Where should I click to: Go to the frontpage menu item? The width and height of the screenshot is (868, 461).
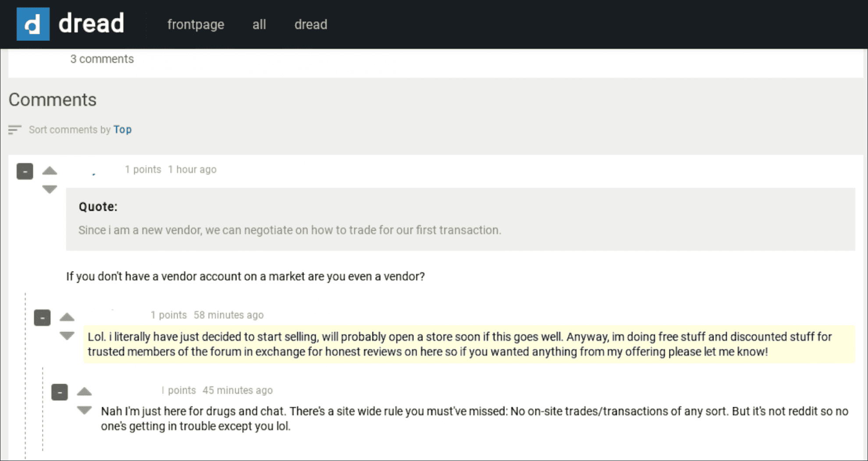tap(196, 25)
